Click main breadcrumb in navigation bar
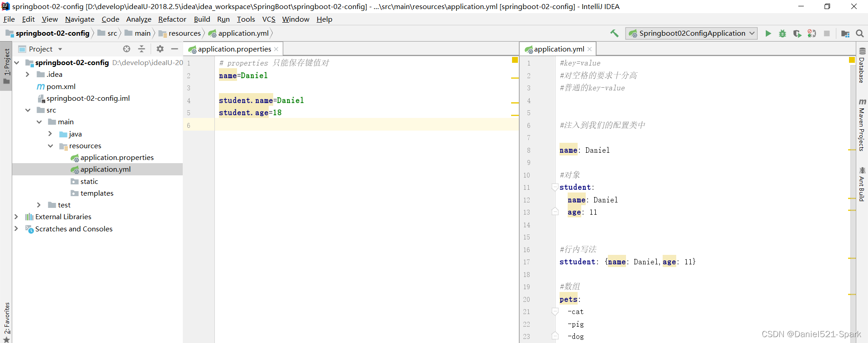The height and width of the screenshot is (343, 868). [138, 33]
